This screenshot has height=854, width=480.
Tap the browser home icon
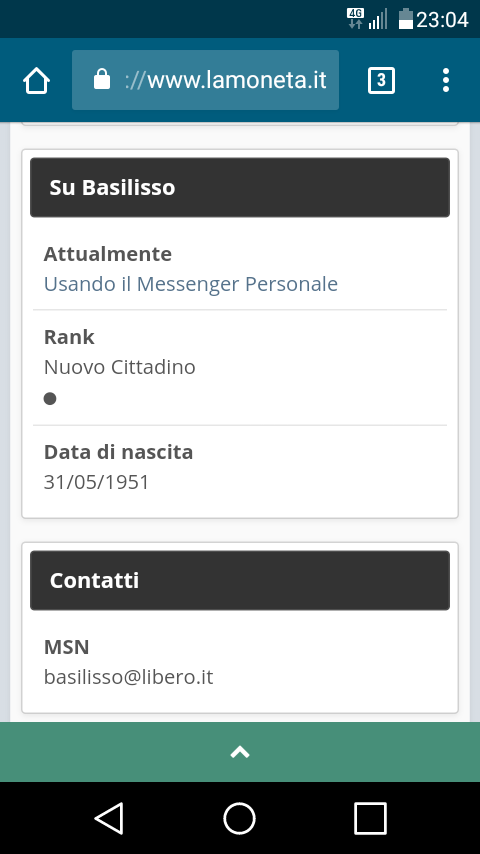[x=37, y=81]
